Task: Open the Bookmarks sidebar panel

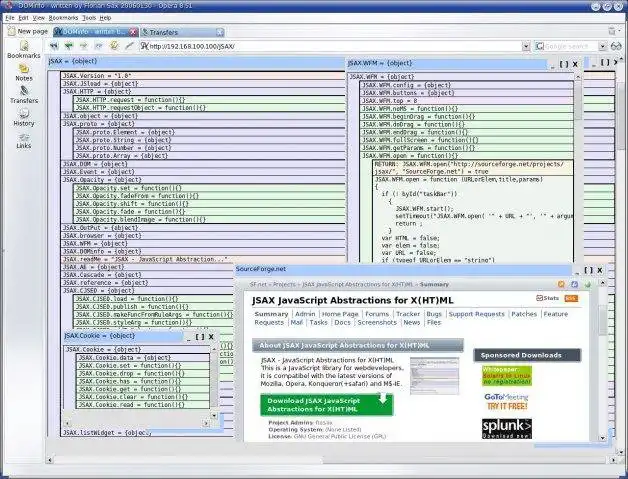Action: coord(24,50)
